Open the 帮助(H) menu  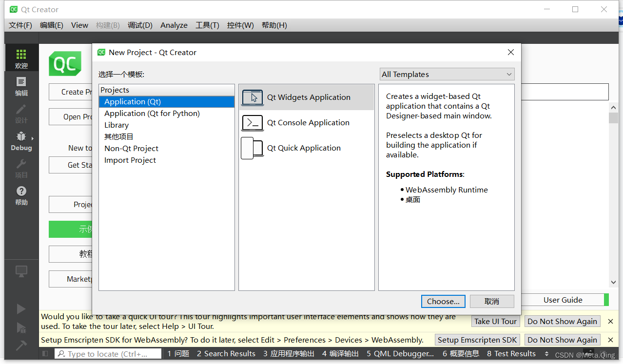(x=274, y=25)
